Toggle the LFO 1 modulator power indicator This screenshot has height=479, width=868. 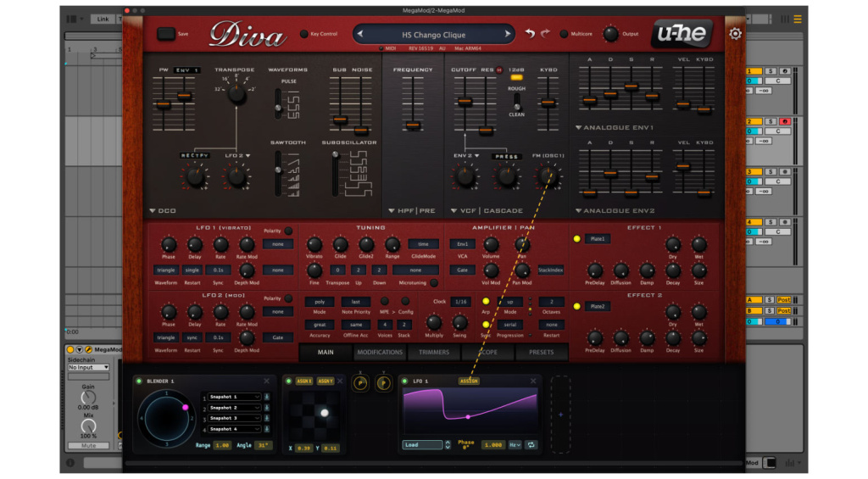point(404,381)
